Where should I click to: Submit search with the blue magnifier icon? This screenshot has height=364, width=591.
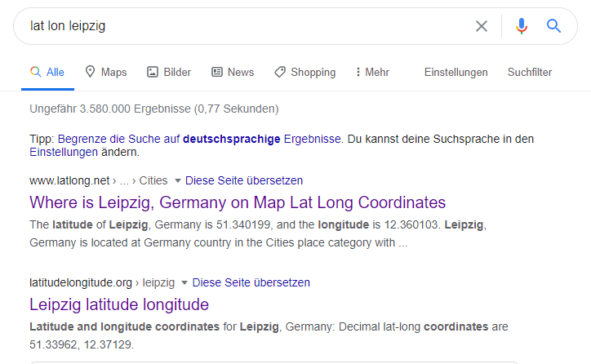(553, 26)
